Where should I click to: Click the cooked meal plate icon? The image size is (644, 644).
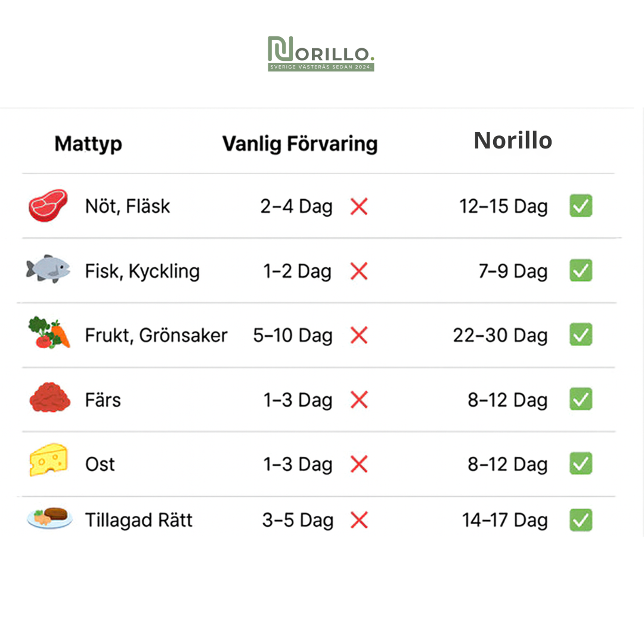(49, 518)
